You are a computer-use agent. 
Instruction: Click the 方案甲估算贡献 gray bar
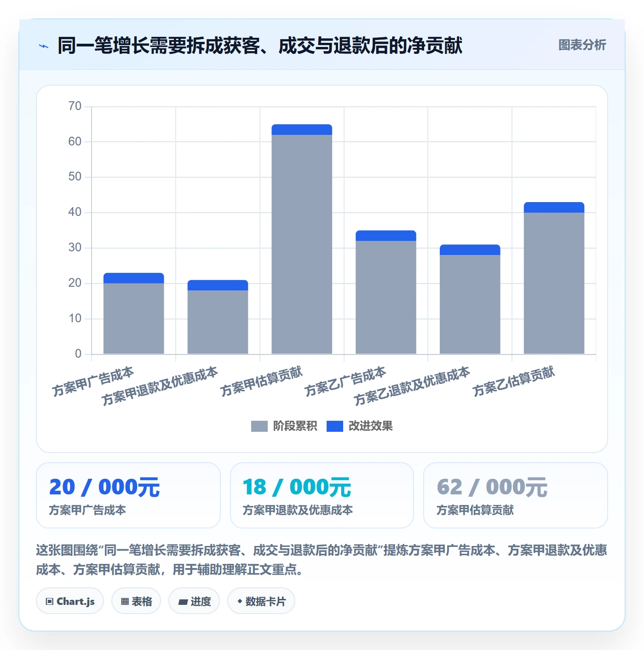pos(302,244)
